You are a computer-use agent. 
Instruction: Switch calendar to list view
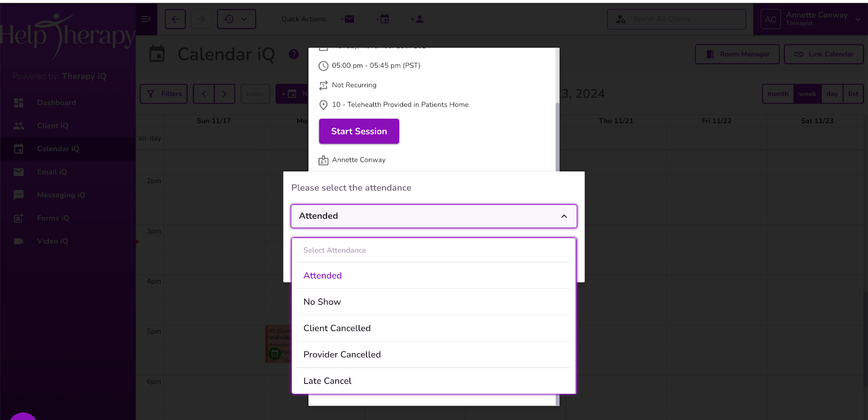point(853,94)
